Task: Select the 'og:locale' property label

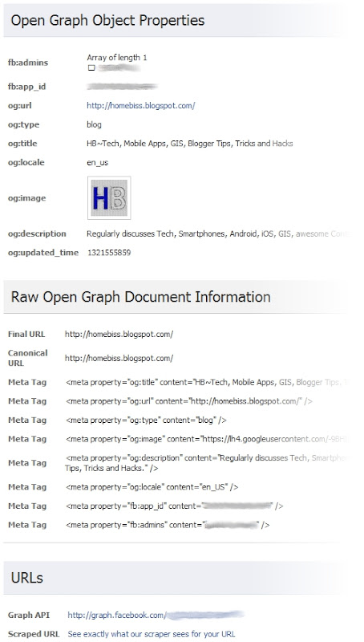Action: click(26, 162)
